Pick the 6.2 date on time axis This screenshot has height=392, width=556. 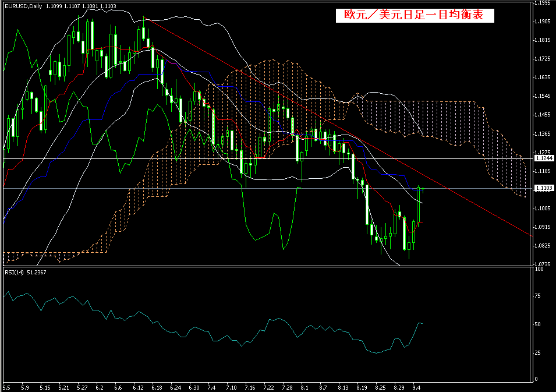[x=100, y=388]
